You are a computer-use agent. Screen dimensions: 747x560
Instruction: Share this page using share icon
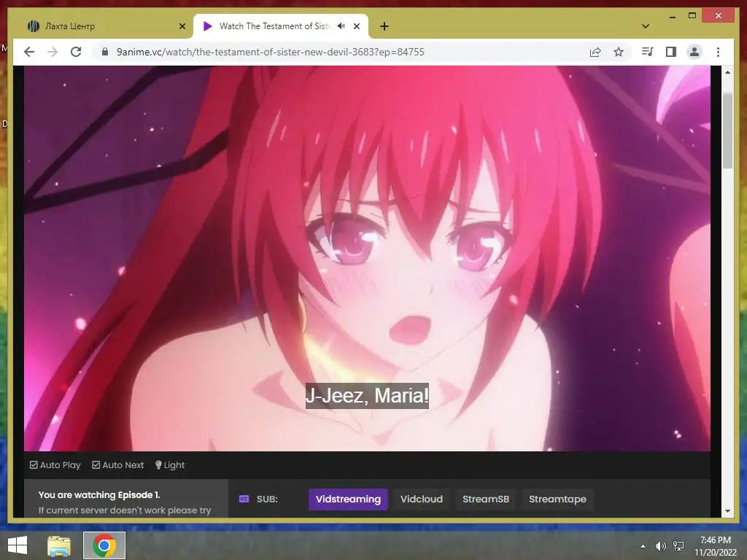tap(595, 52)
